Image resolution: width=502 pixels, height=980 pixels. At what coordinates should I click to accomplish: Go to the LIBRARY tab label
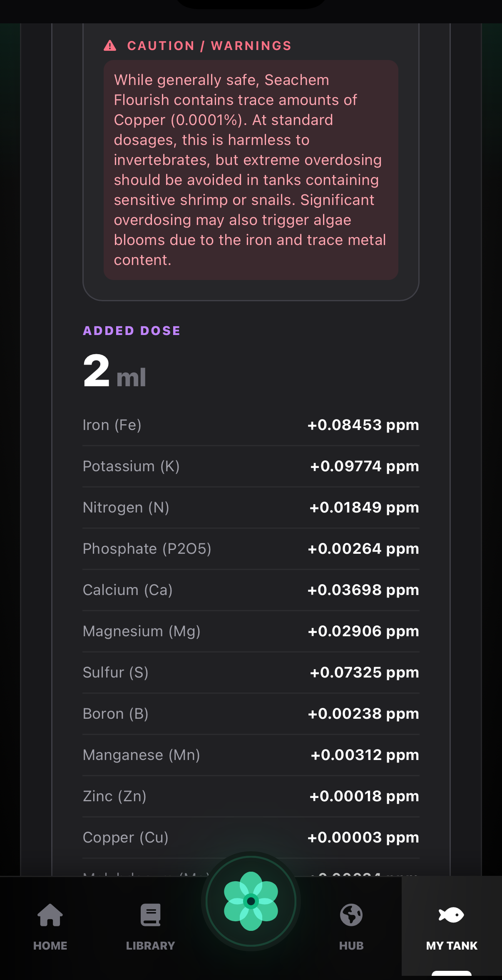pos(150,945)
